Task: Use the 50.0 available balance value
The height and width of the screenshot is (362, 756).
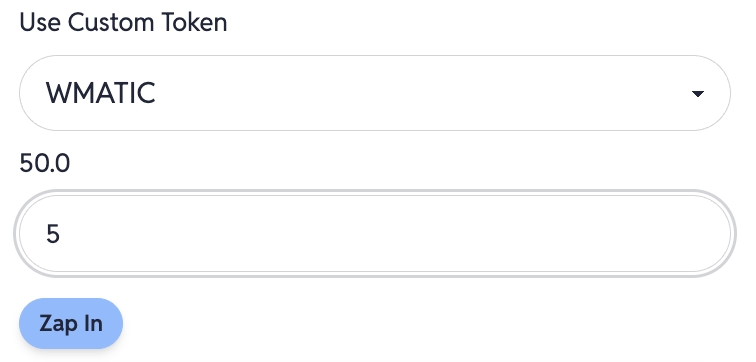Action: click(44, 163)
